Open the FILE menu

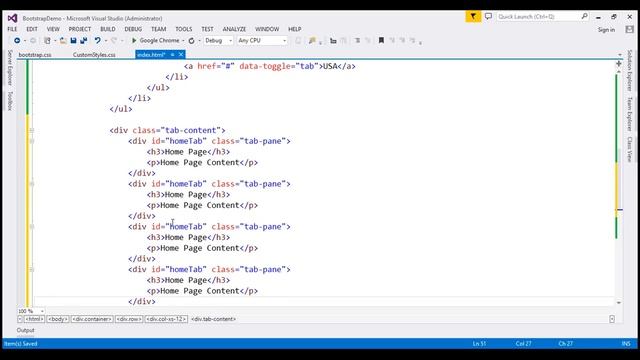tap(12, 29)
